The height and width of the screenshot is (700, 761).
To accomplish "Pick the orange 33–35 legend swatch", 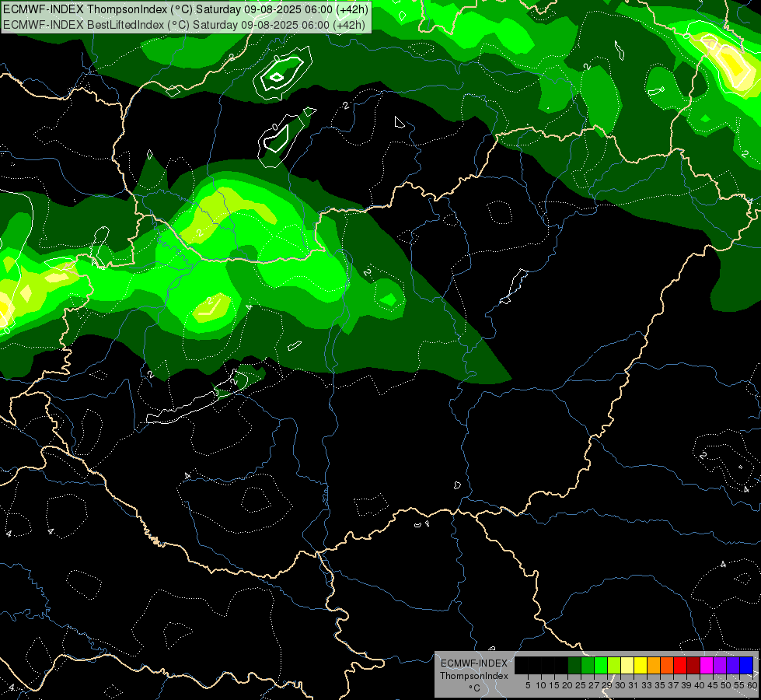I will point(654,665).
